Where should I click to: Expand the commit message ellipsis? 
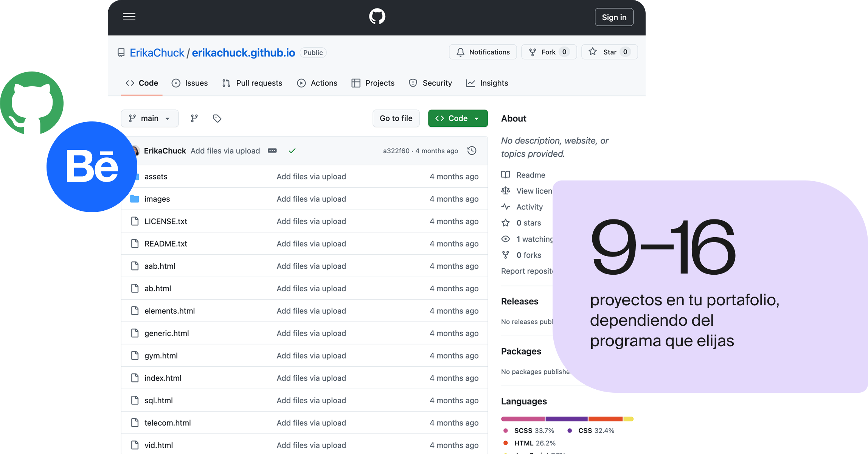pyautogui.click(x=272, y=151)
